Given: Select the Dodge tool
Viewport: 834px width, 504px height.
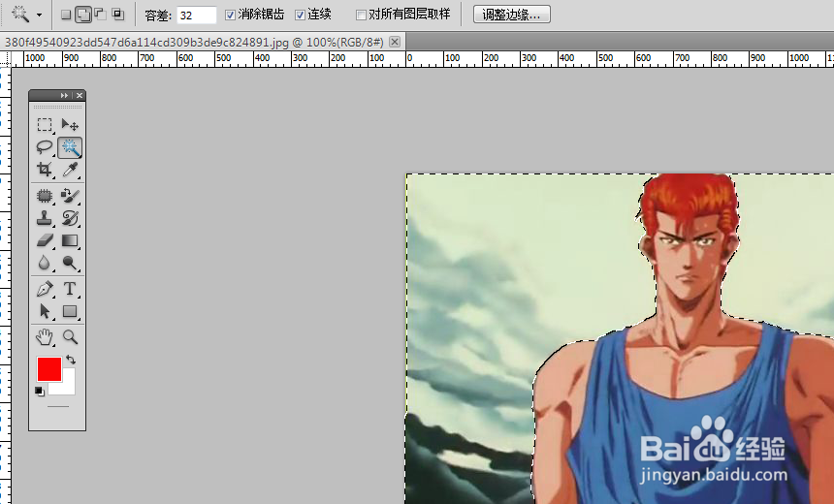Looking at the screenshot, I should pyautogui.click(x=70, y=263).
